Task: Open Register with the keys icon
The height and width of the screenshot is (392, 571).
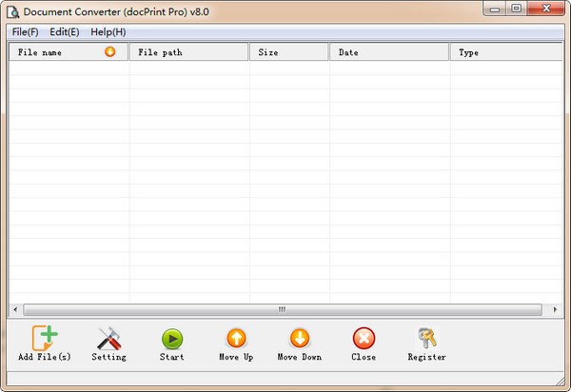Action: tap(426, 339)
